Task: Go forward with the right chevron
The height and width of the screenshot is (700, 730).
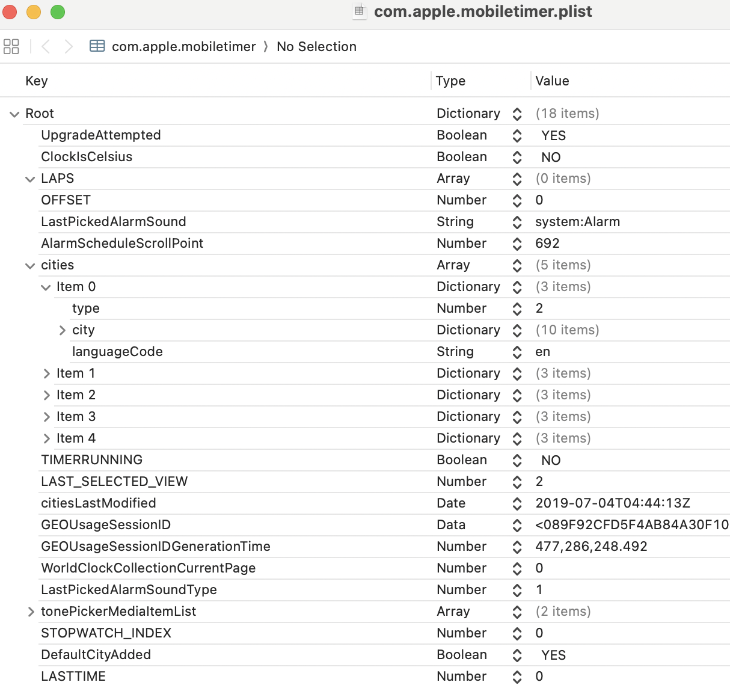Action: coord(69,46)
